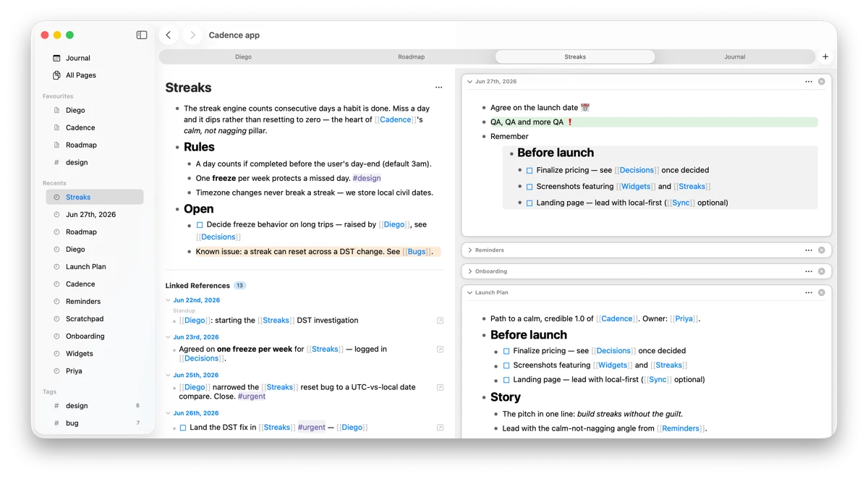The image size is (868, 479).
Task: Go back with the left arrow
Action: [169, 35]
